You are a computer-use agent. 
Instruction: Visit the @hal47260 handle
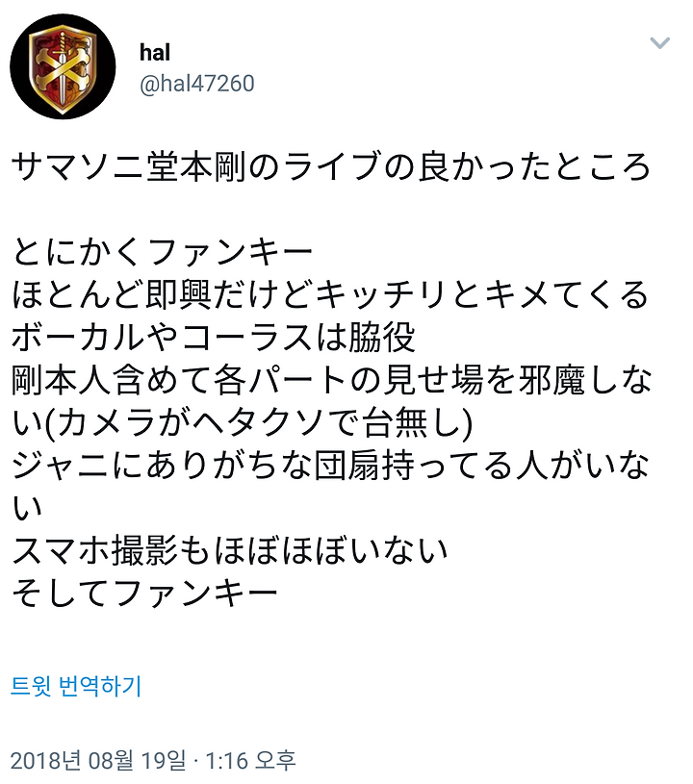point(196,83)
